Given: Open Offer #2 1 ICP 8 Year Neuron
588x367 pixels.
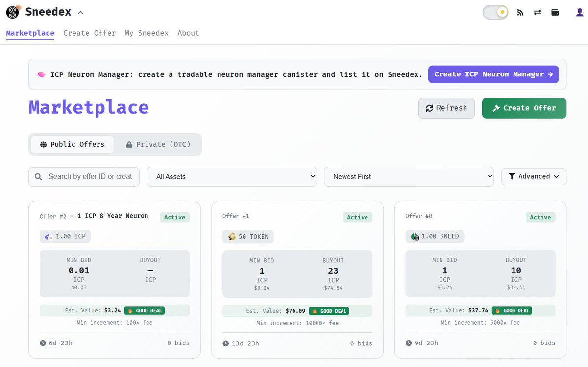Looking at the screenshot, I should (x=94, y=216).
